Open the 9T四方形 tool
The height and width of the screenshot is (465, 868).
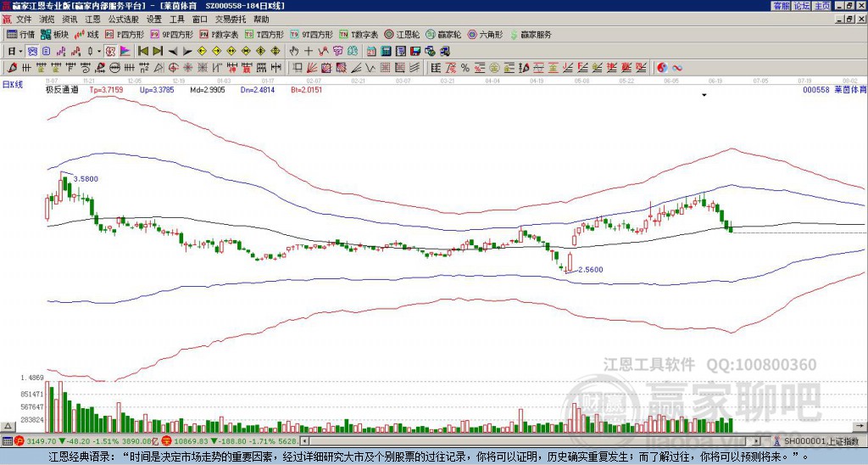pos(311,34)
